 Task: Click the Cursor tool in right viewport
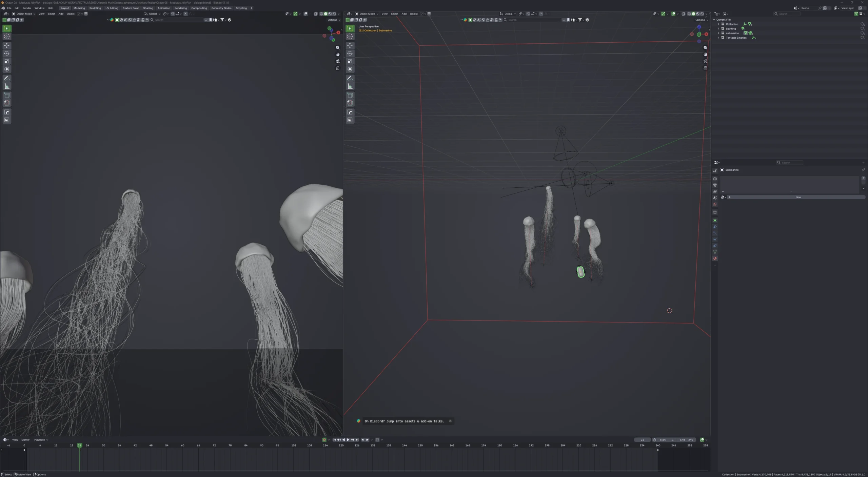(350, 36)
